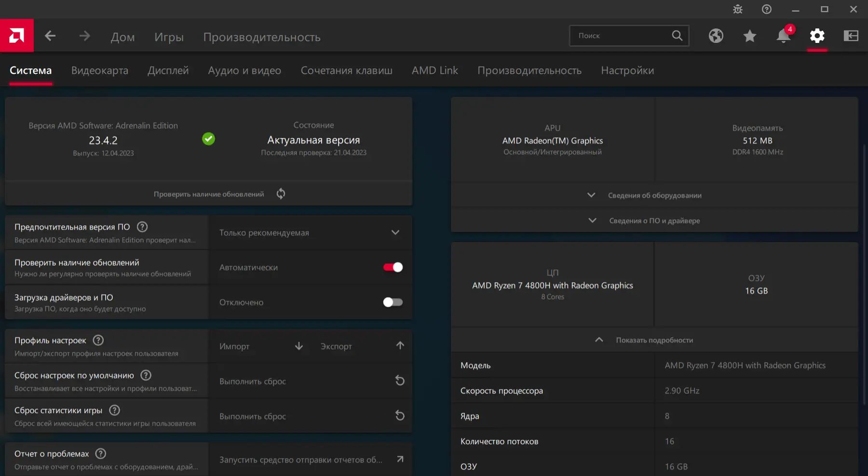Click the 512 MB video memory value
868x476 pixels.
(758, 140)
